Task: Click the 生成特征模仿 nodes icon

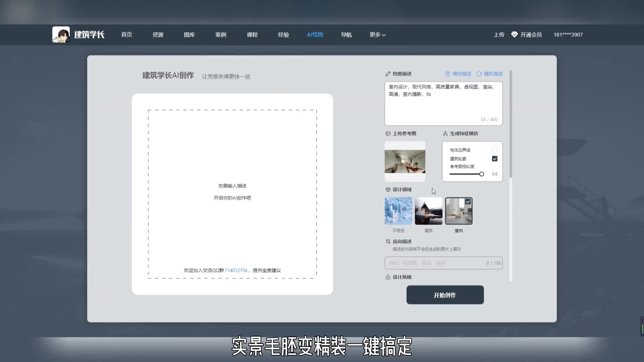Action: pyautogui.click(x=445, y=133)
